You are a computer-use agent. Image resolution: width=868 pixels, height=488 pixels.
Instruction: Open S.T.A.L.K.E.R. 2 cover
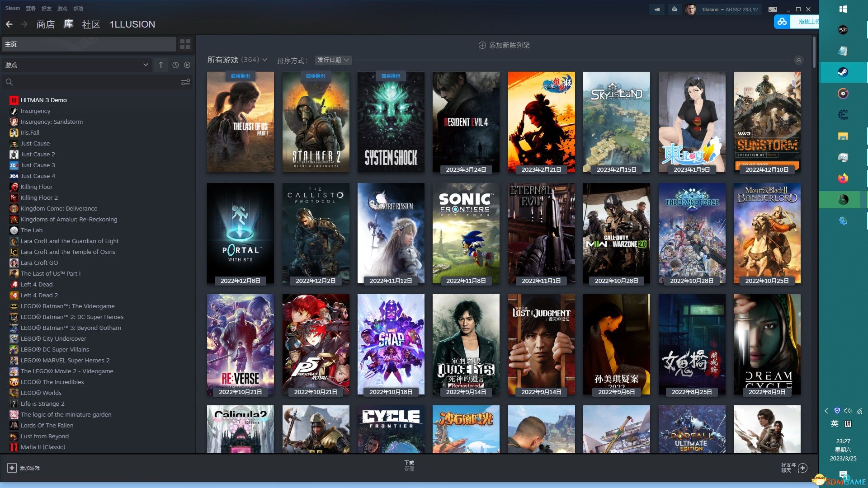(x=316, y=122)
